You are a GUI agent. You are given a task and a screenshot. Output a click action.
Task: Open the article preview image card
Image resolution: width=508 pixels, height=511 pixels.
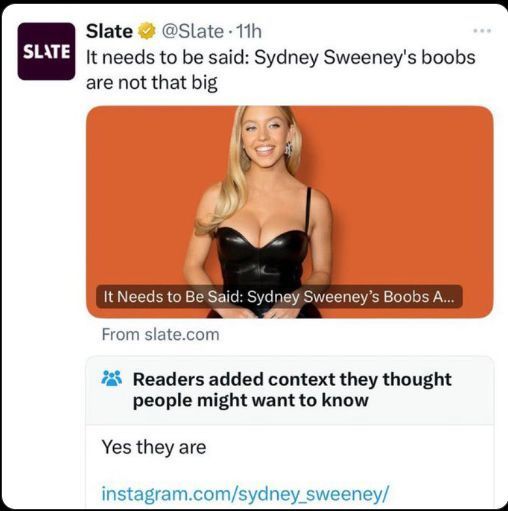(x=290, y=212)
